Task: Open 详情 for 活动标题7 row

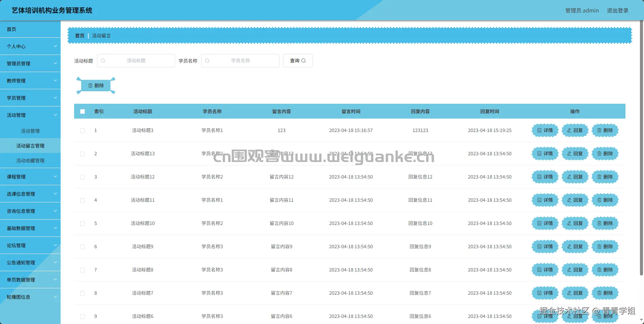Action: (x=545, y=293)
